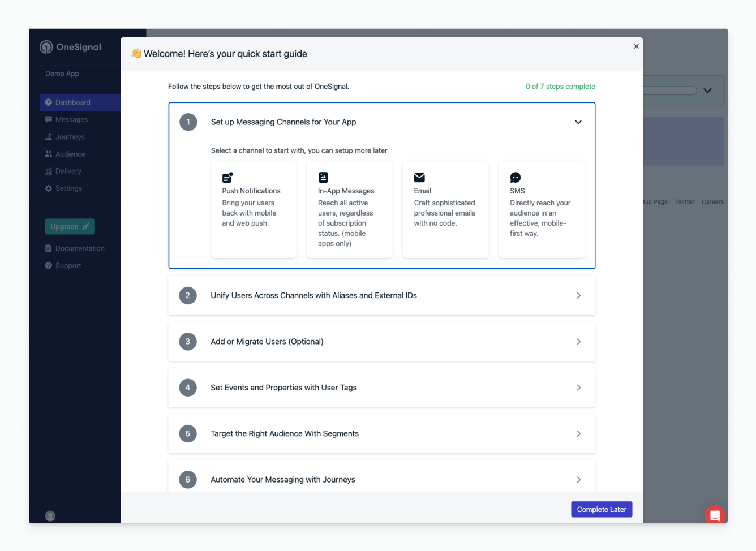The image size is (756, 551).
Task: Click the In-App Messages channel icon
Action: point(323,178)
